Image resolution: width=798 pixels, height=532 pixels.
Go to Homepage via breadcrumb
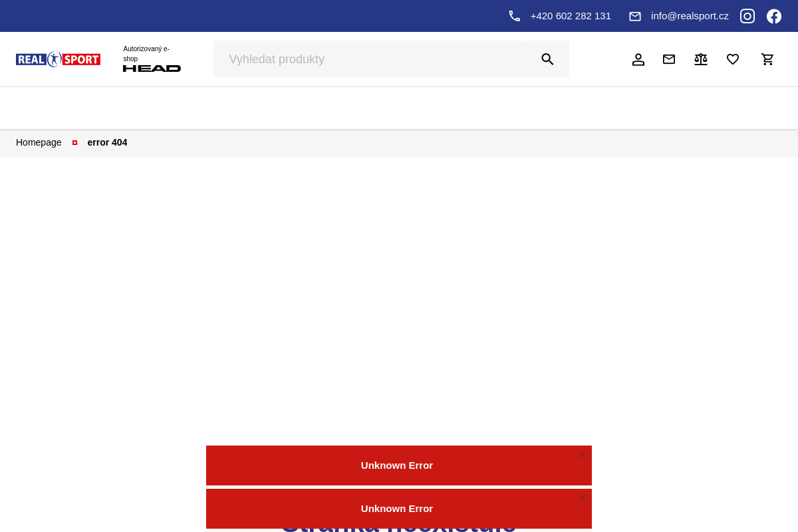pyautogui.click(x=39, y=142)
